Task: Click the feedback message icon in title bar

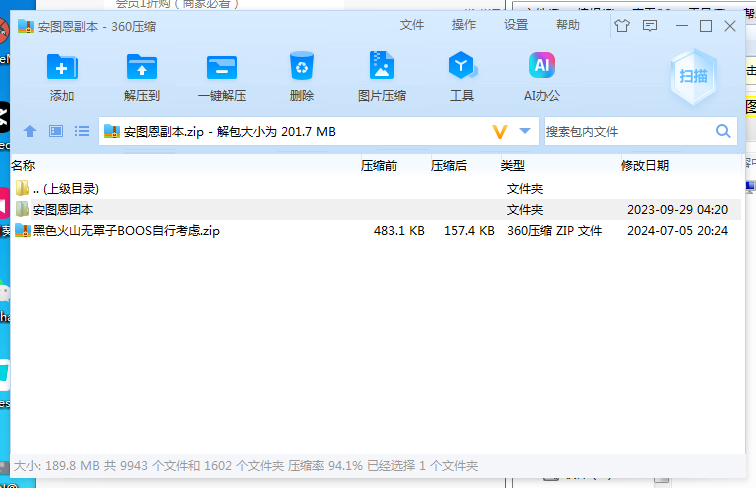Action: point(650,26)
